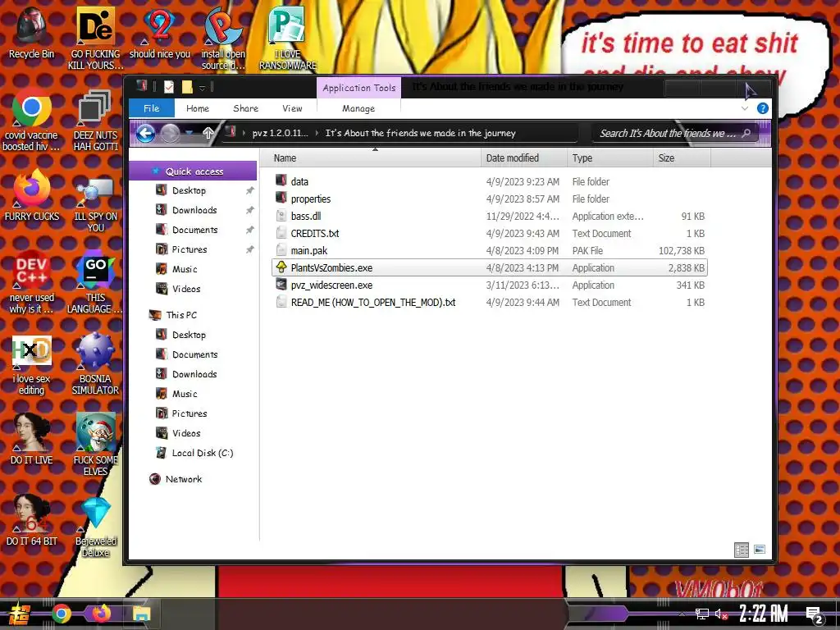Open the 'DEEZ NUTS HAH GOTTI' VirtualBox icon
Image resolution: width=840 pixels, height=630 pixels.
[95, 121]
